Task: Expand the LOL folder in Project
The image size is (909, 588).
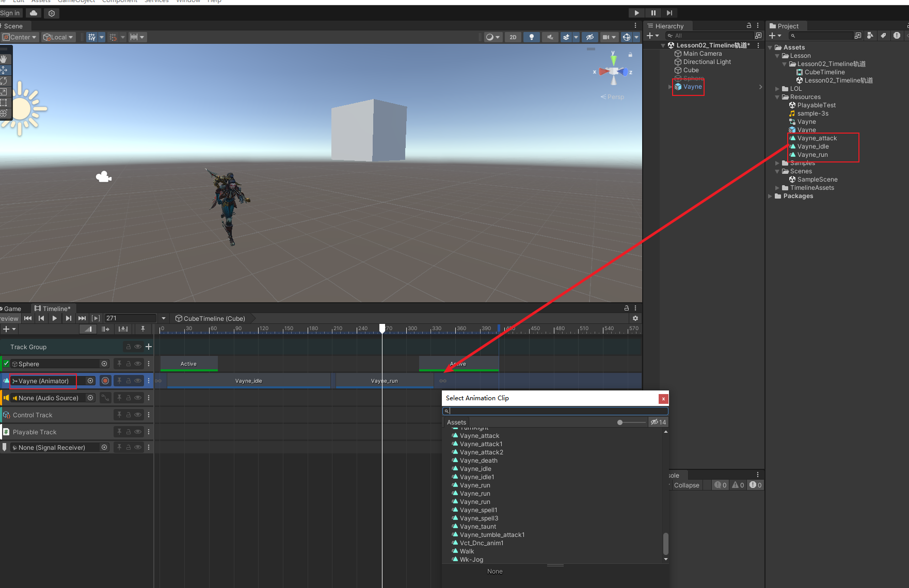Action: point(777,89)
